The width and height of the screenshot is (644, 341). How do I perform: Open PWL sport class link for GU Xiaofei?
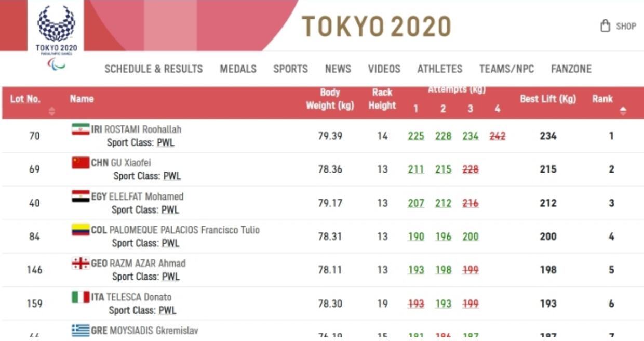[172, 176]
